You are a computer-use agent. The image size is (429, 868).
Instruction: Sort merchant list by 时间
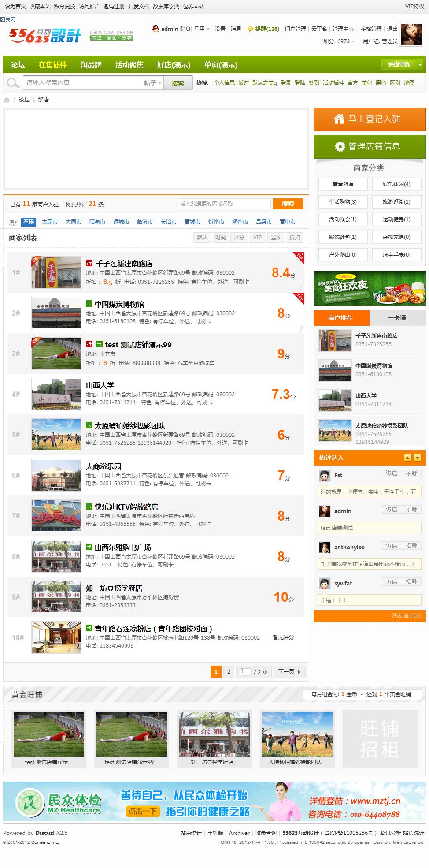point(221,238)
